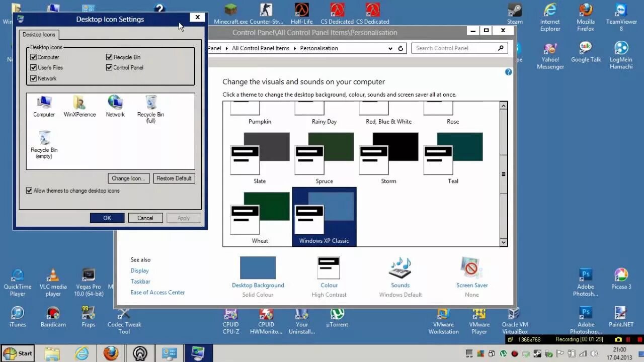
Task: Open the Ease of Access Center link
Action: (157, 292)
